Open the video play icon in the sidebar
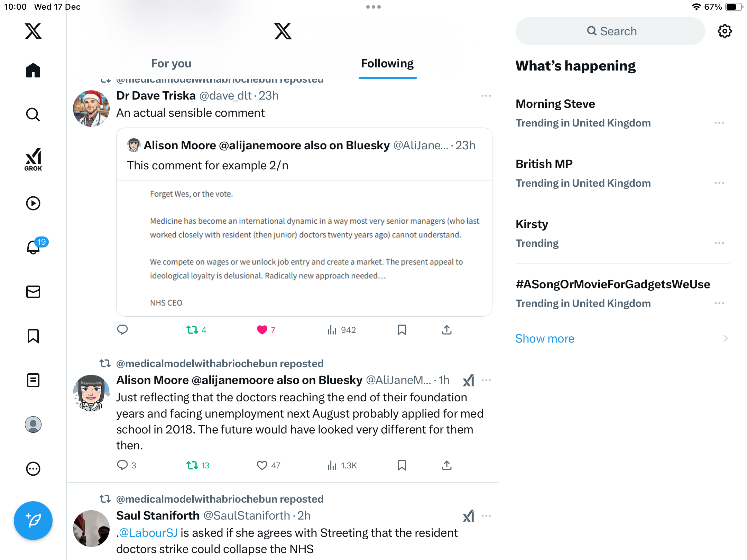Image resolution: width=747 pixels, height=560 pixels. pos(33,203)
